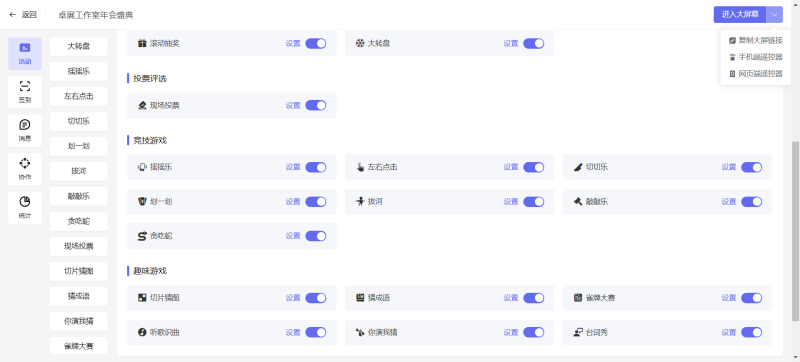The height and width of the screenshot is (362, 800).
Task: Toggle off the 现场投票 switch
Action: [x=316, y=106]
